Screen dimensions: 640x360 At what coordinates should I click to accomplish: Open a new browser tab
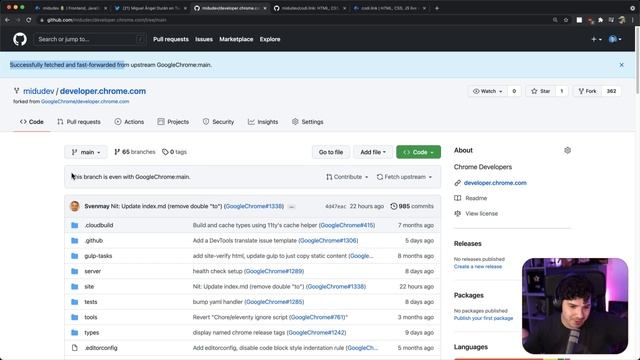(437, 8)
